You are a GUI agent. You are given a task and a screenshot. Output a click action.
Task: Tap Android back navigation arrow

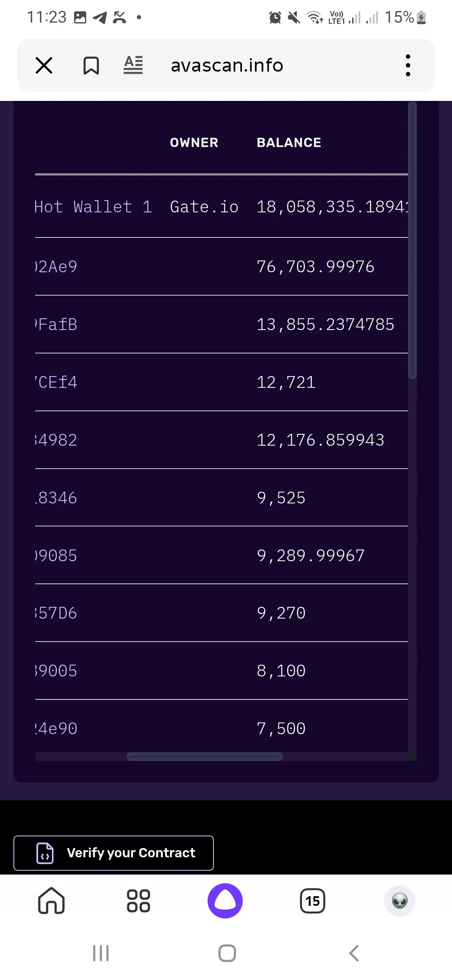[x=354, y=953]
